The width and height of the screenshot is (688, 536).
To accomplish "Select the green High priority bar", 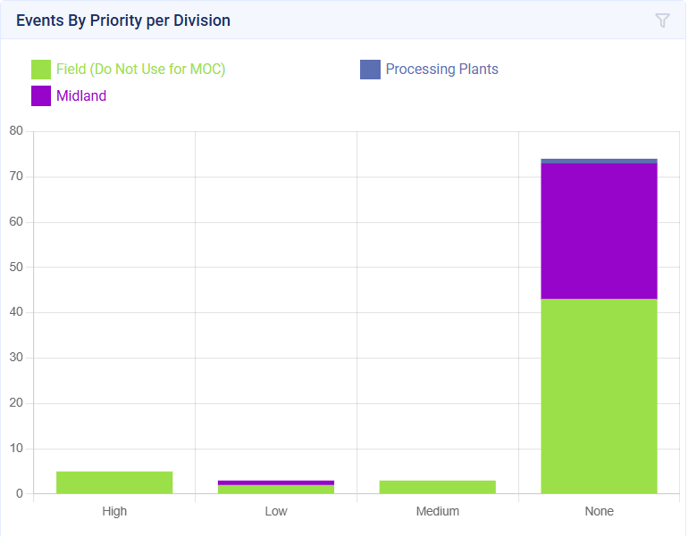I will [114, 482].
